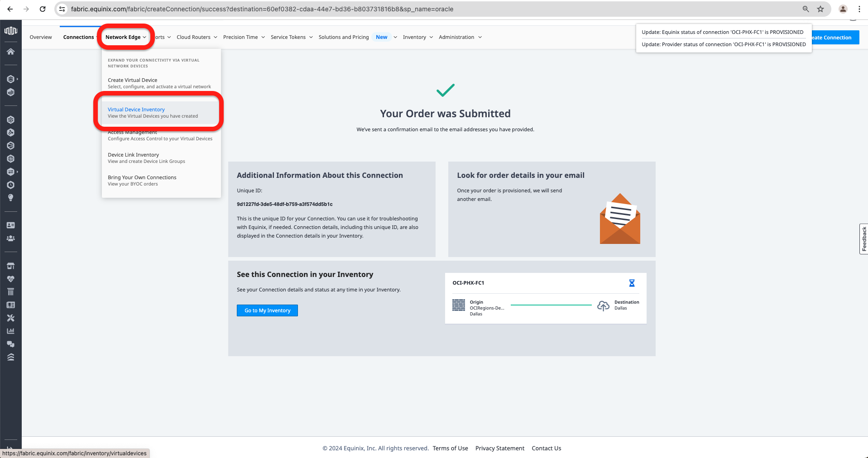Viewport: 868px width, 458px height.
Task: Open the Home dashboard from the sidebar
Action: pyautogui.click(x=11, y=52)
